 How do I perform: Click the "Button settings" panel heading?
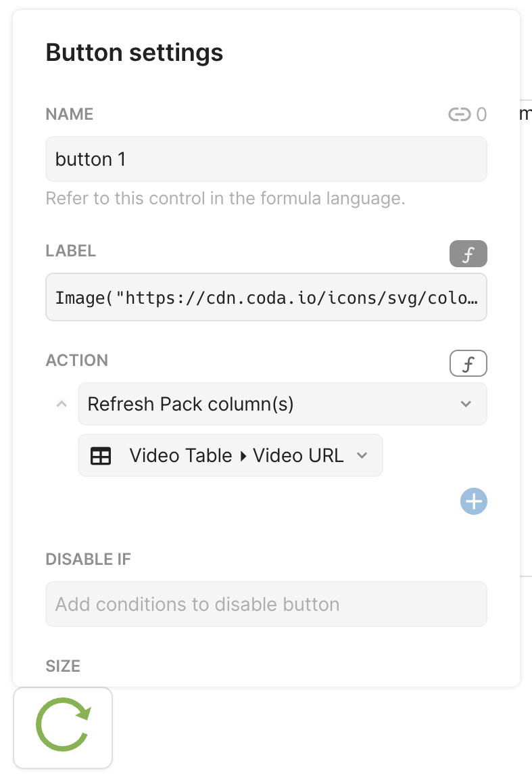[x=134, y=53]
